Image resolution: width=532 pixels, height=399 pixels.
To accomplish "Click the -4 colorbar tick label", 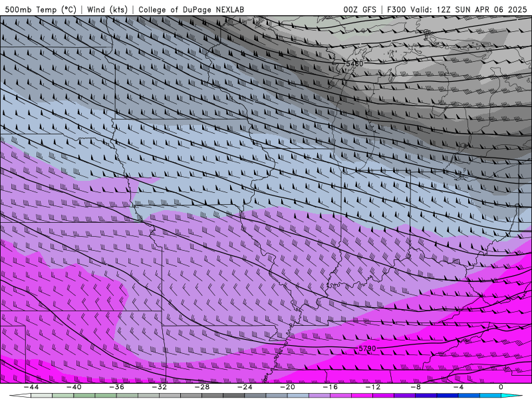I will tap(458, 387).
